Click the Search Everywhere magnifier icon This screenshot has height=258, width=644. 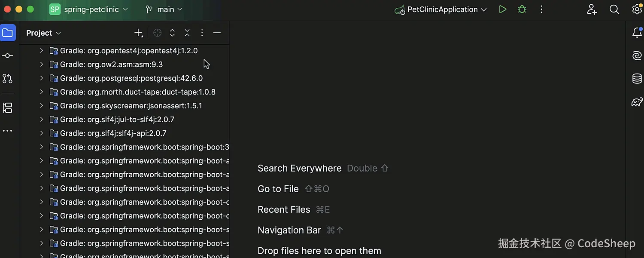coord(614,9)
